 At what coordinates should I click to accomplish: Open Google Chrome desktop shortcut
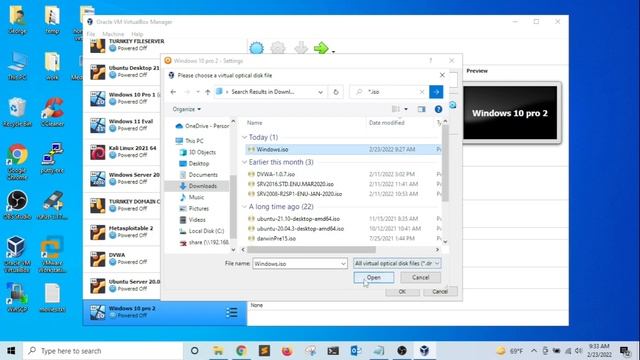(x=17, y=162)
